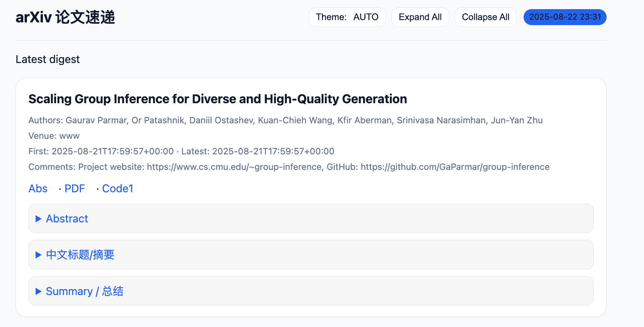Select the Latest digest heading
Image resolution: width=644 pixels, height=327 pixels.
[x=48, y=59]
